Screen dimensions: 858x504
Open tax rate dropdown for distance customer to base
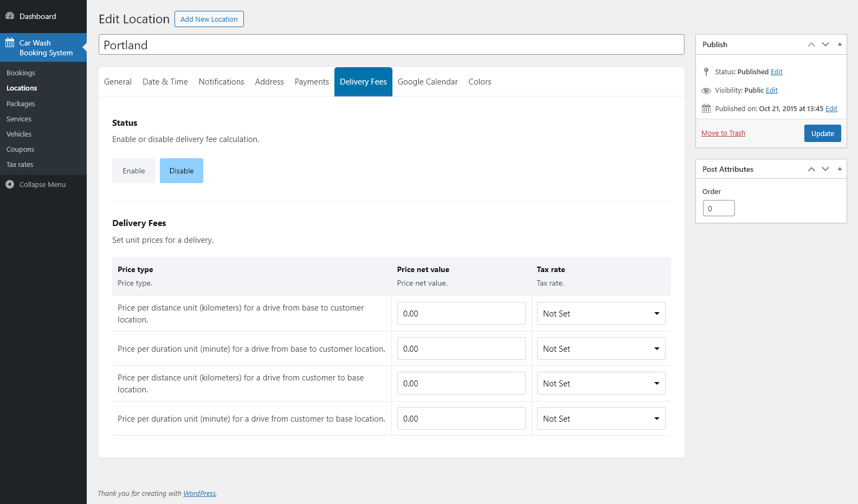point(601,383)
